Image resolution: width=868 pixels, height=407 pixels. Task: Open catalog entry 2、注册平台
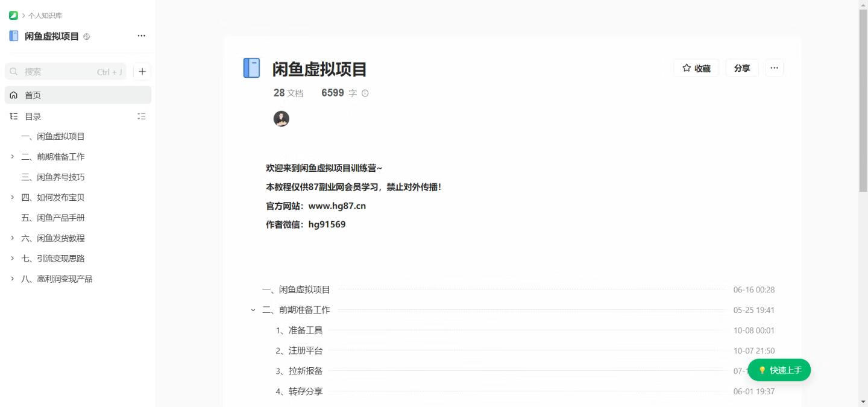point(299,351)
